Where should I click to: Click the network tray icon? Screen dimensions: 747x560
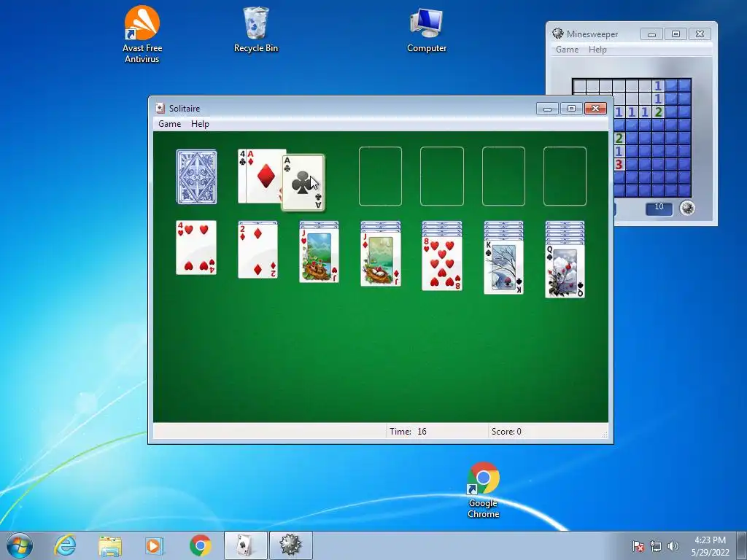click(656, 546)
